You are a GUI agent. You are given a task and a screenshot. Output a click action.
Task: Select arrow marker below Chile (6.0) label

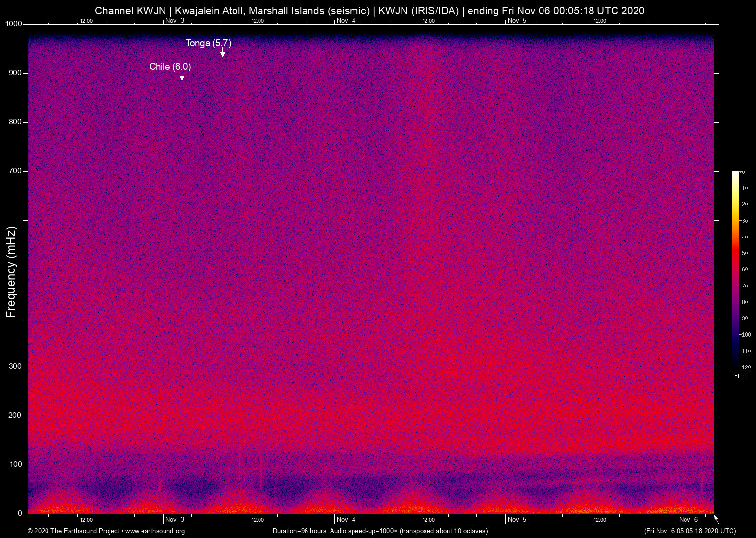(x=182, y=76)
